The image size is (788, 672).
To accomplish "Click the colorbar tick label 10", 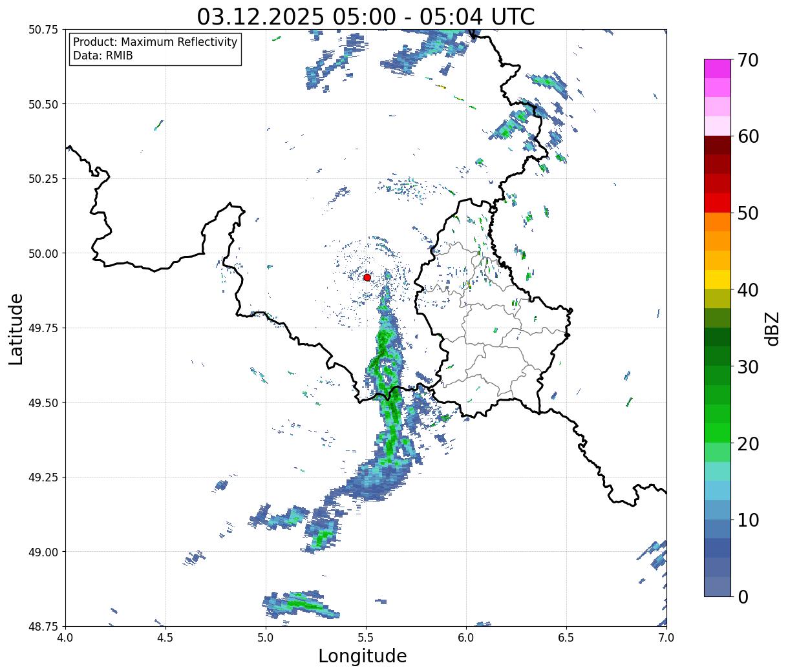I will (x=747, y=520).
